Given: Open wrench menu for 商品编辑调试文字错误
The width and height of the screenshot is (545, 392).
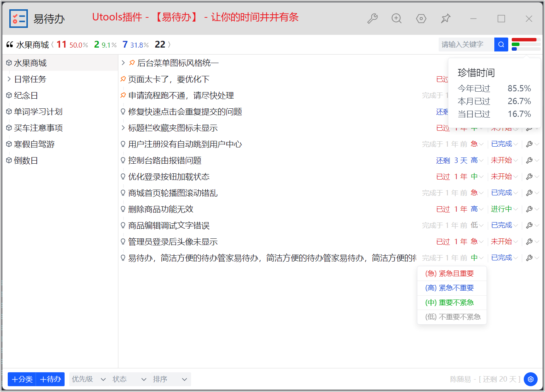Looking at the screenshot, I should (533, 225).
